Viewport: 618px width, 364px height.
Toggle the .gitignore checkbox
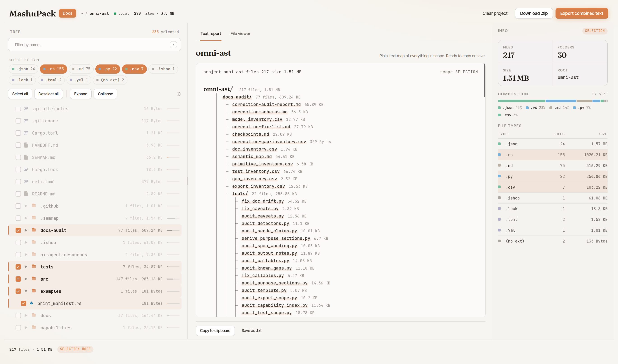tap(18, 121)
